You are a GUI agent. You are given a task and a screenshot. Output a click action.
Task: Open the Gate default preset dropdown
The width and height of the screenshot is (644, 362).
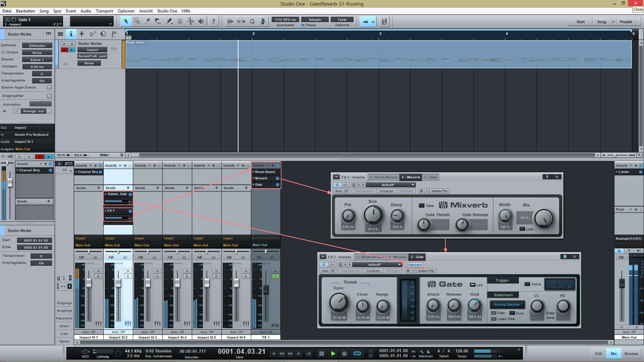[x=377, y=265]
